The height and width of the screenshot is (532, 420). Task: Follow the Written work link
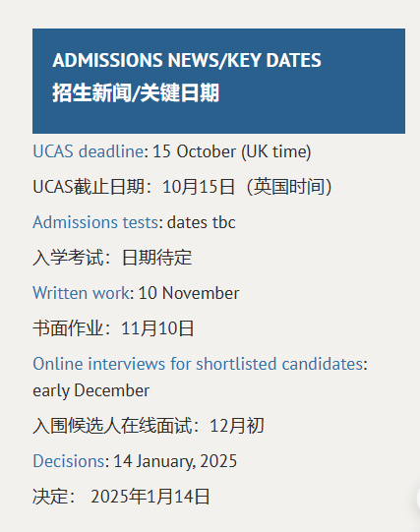point(81,293)
